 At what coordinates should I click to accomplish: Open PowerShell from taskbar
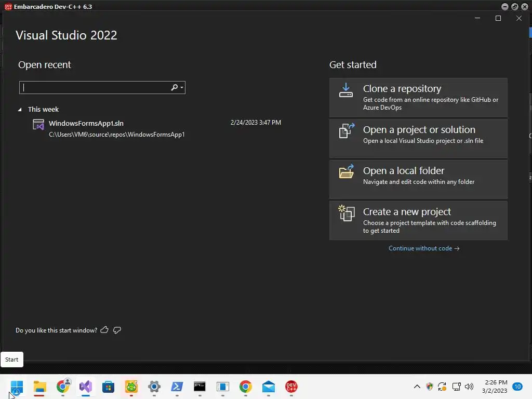pos(177,387)
